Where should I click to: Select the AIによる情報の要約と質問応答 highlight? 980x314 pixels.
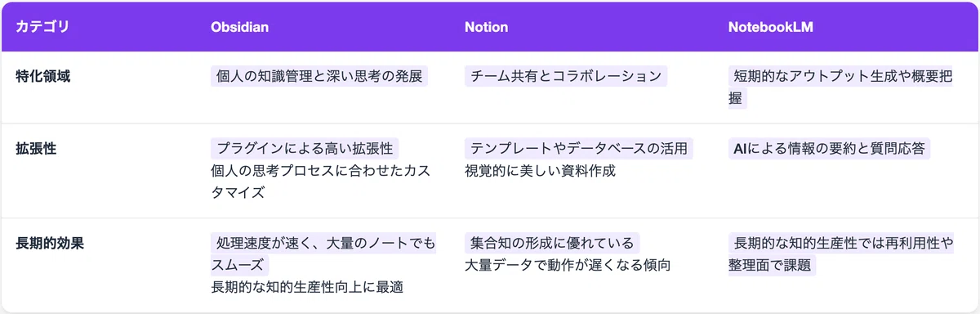click(830, 149)
